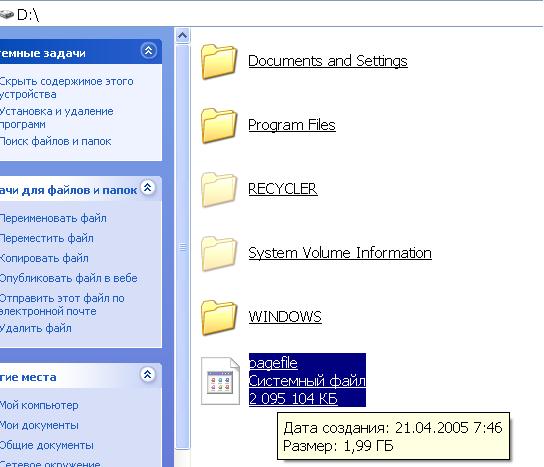Image resolution: width=544 pixels, height=467 pixels.
Task: Click the D:\ drive icon in address bar
Action: [x=7, y=15]
